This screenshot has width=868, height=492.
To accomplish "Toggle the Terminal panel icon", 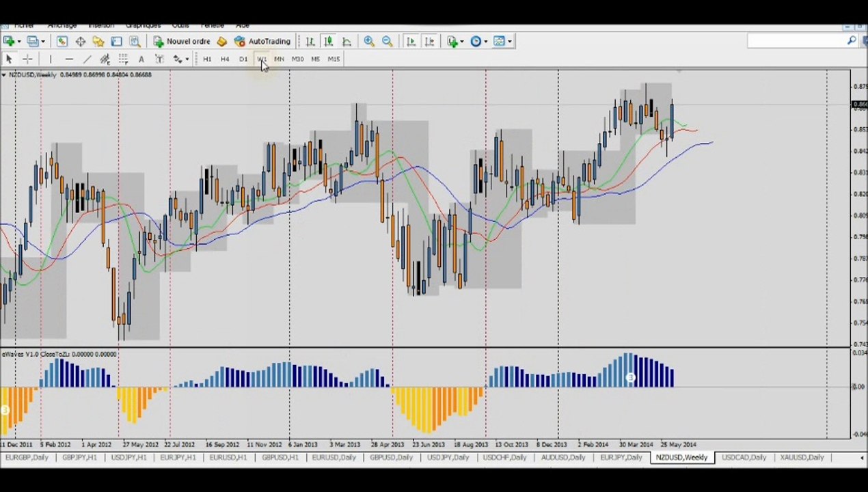I will [x=117, y=42].
